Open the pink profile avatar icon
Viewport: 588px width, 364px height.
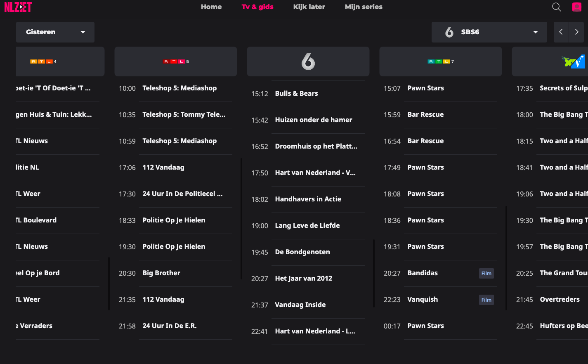[x=576, y=7]
